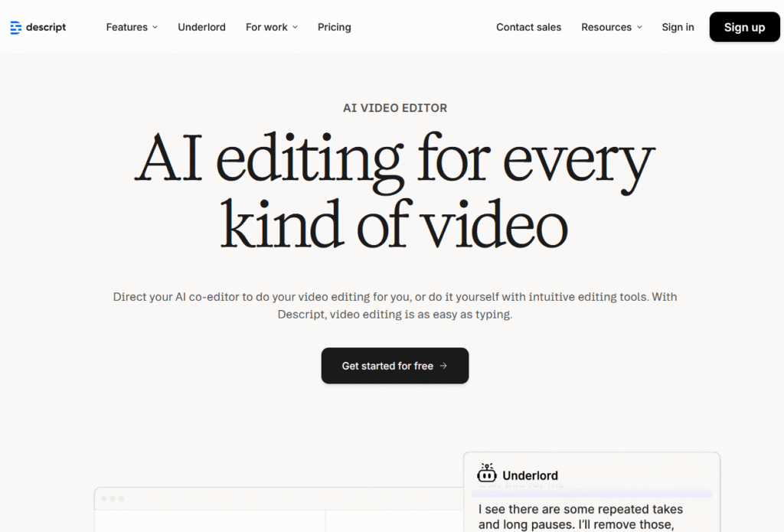Click the gray window dots in the editor preview
Viewport: 784px width, 532px height.
113,499
